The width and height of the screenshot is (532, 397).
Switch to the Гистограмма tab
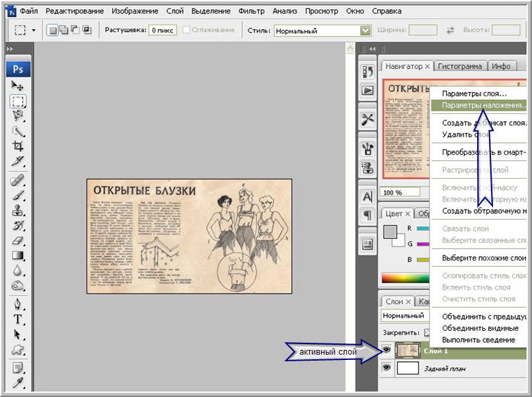coord(461,66)
